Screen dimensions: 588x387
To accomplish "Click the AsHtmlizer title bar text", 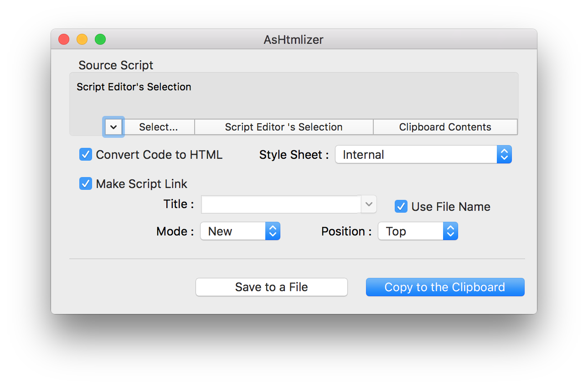I will pyautogui.click(x=294, y=40).
